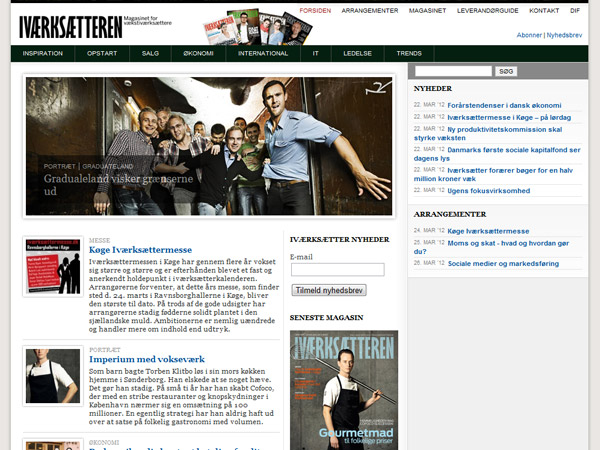Open the latest magazine cover 'Gourmetmad'
Viewport: 600px width, 450px height.
tap(344, 390)
